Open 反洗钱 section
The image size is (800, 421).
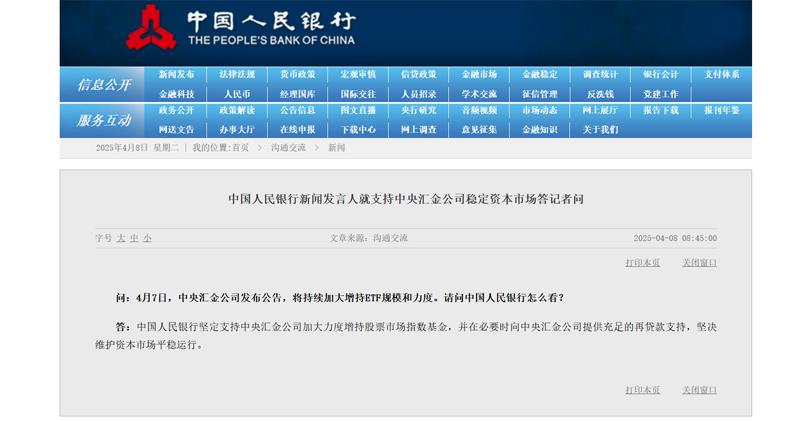(x=600, y=94)
